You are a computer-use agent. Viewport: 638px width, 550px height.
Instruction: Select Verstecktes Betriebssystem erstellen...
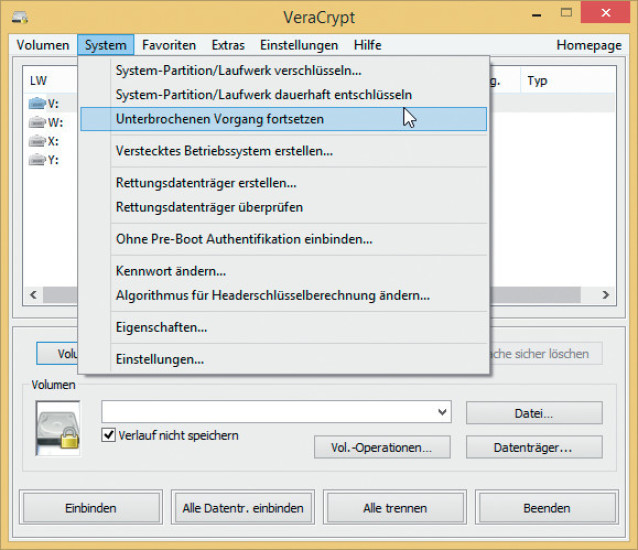click(x=284, y=151)
